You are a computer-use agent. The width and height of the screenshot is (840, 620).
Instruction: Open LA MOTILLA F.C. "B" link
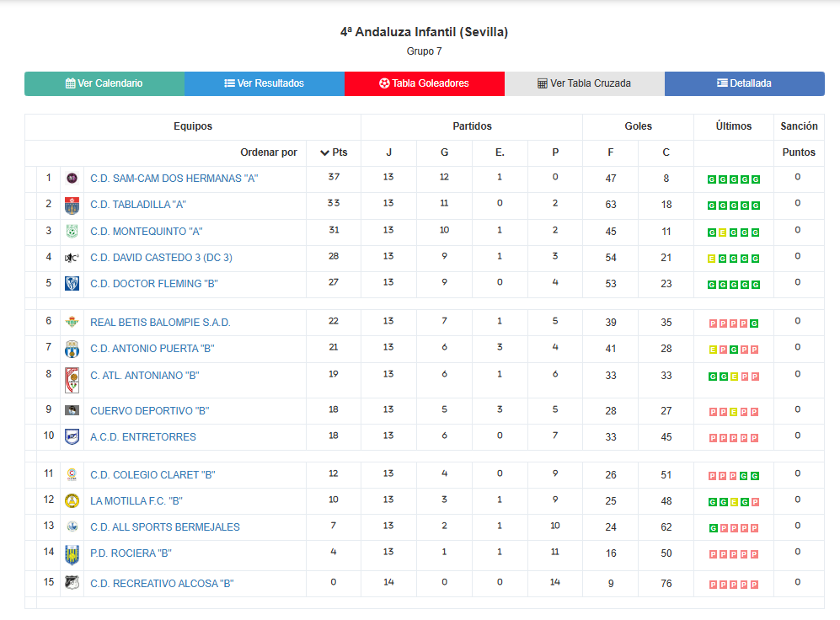(136, 501)
